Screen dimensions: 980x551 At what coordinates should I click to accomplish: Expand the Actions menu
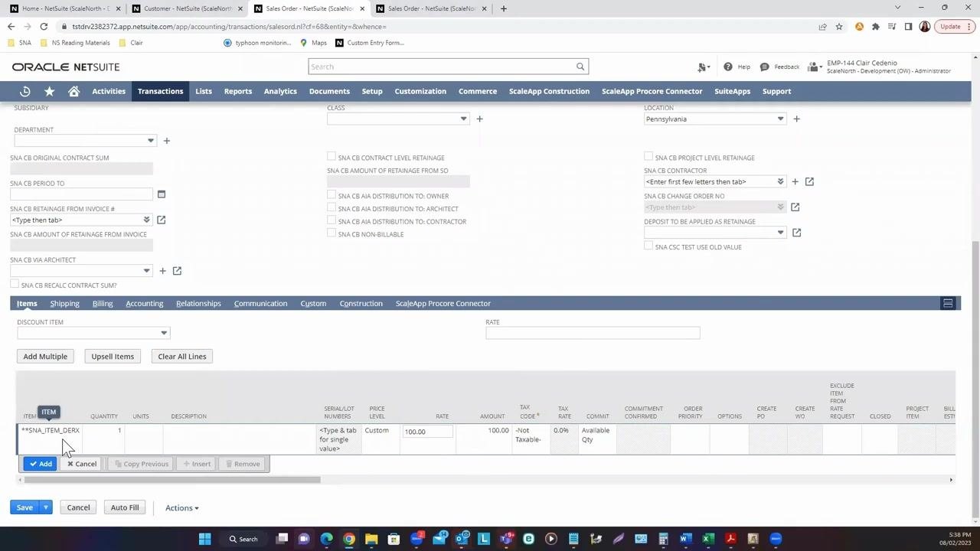click(181, 508)
